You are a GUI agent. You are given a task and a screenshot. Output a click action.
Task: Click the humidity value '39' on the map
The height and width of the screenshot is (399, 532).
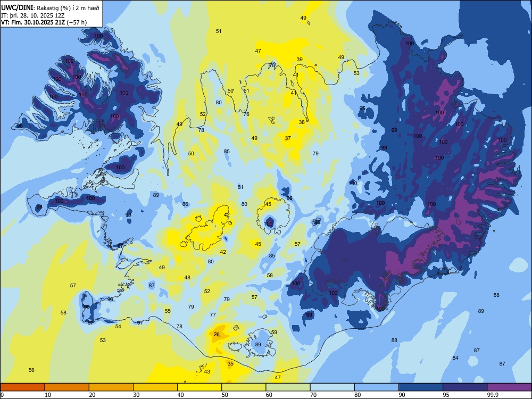[x=300, y=59]
